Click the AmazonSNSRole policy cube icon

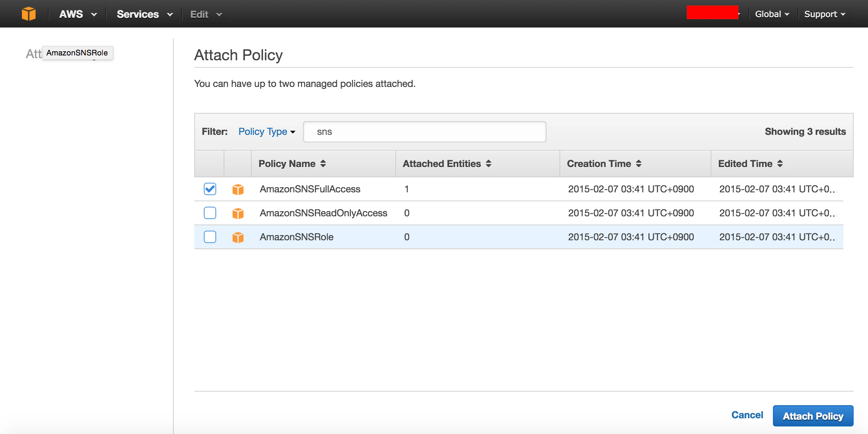(x=238, y=237)
